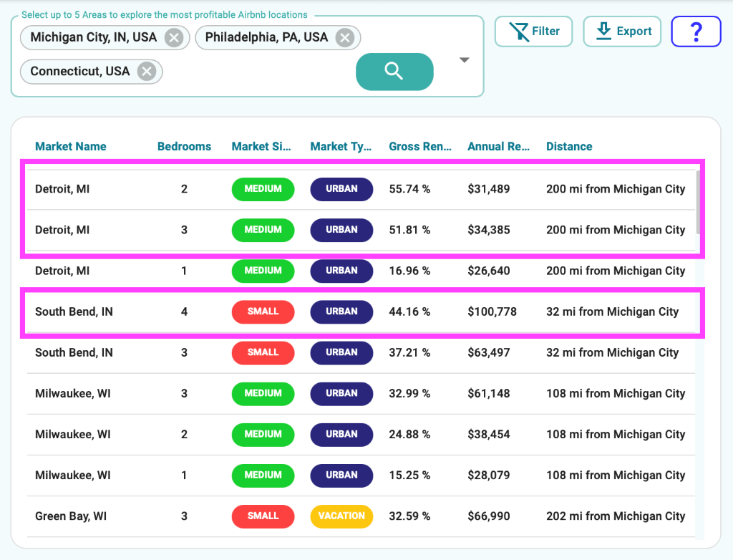Remove the Connecticut, USA area chip
Viewport: 733px width, 560px height.
tap(146, 72)
